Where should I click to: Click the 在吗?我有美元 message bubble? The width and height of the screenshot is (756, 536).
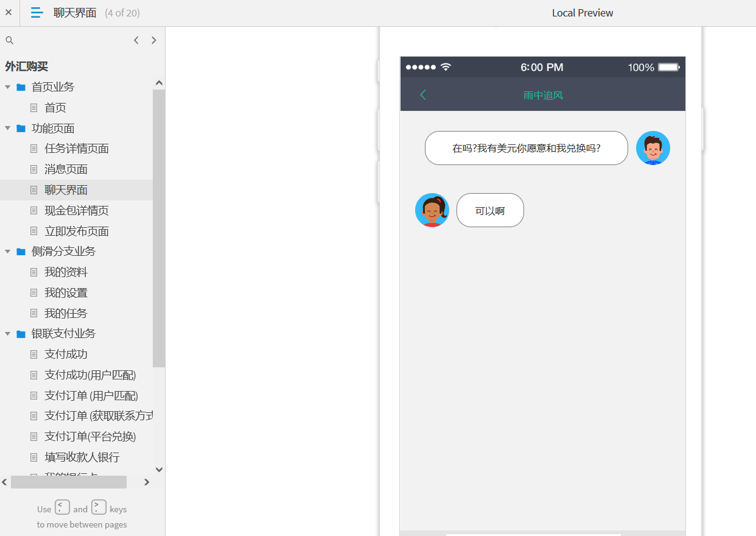point(527,148)
